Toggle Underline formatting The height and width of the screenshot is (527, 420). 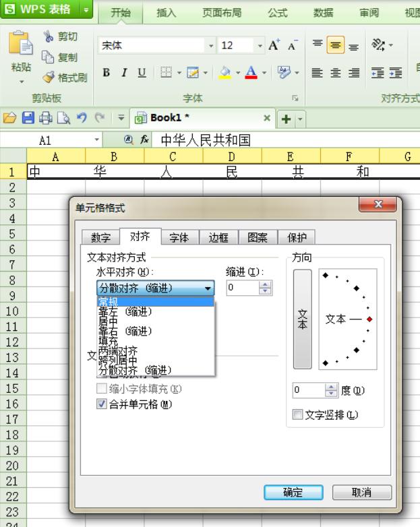[x=142, y=72]
